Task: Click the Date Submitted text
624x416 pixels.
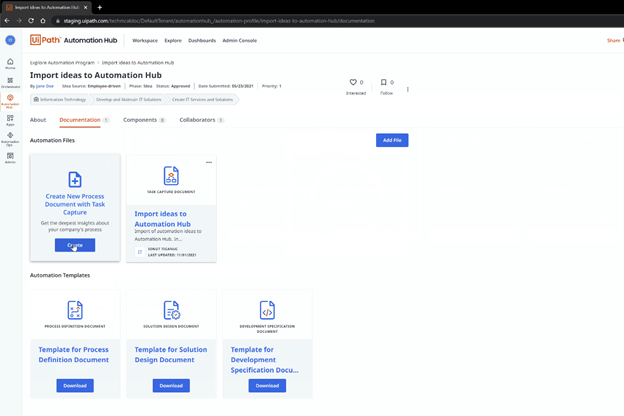Action: 226,86
